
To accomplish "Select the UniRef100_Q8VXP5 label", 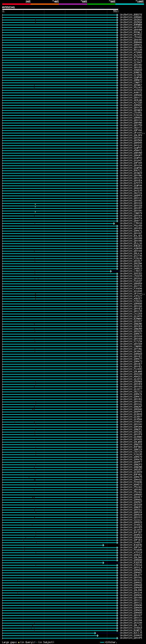I will click(131, 638).
